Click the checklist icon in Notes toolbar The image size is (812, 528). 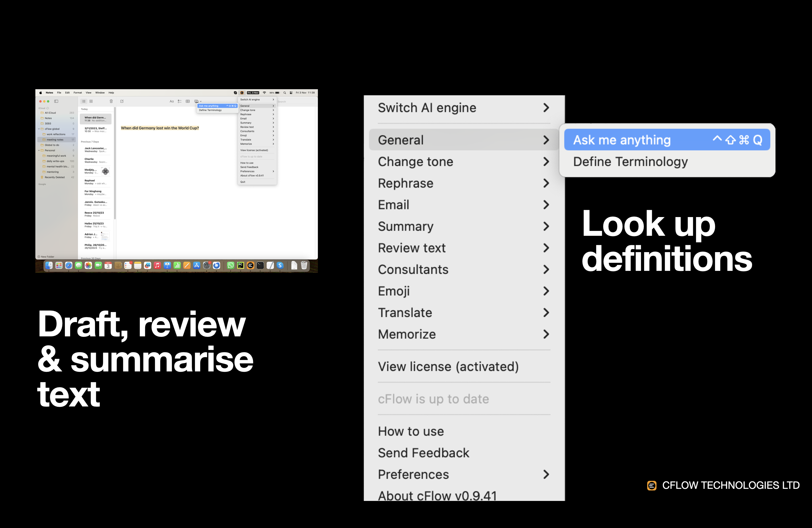(180, 101)
